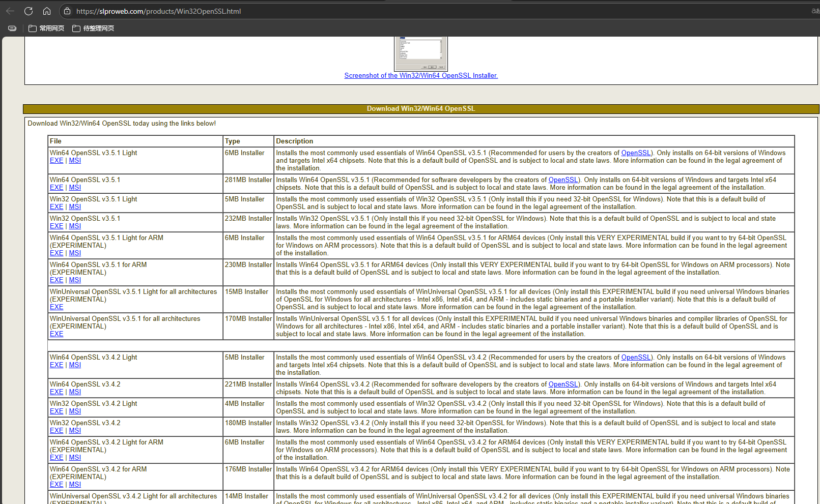Reload the page with the refresh icon
820x504 pixels.
(x=29, y=11)
